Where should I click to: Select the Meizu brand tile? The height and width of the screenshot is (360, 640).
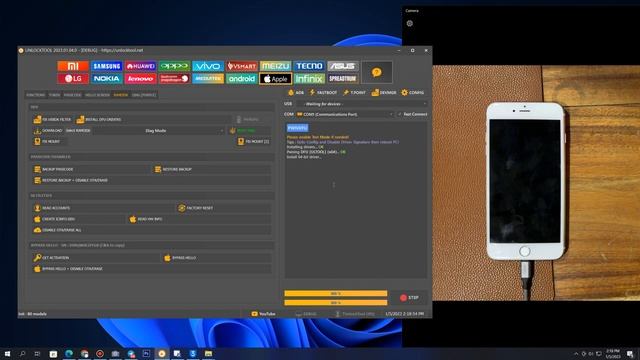(276, 66)
